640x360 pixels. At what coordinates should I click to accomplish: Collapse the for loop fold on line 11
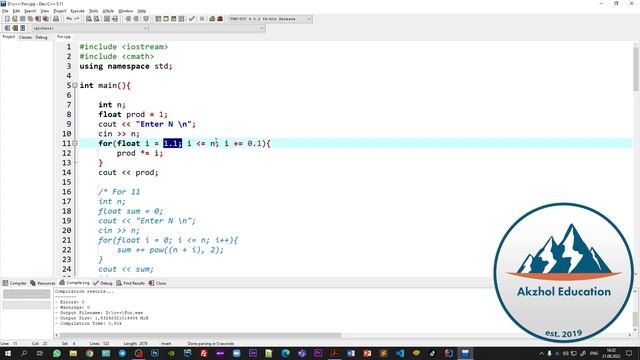pyautogui.click(x=75, y=143)
